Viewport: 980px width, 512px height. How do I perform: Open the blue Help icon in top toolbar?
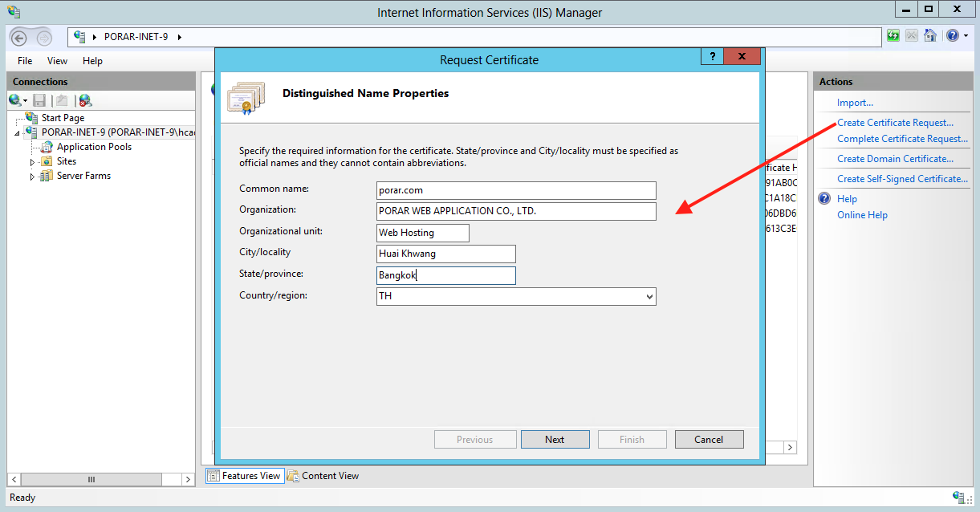click(x=951, y=36)
